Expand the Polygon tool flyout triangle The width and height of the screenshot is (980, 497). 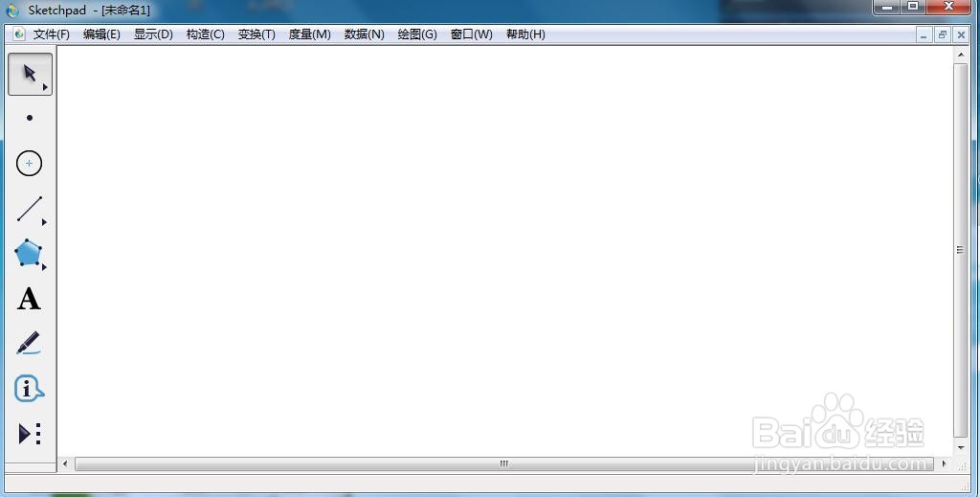44,267
